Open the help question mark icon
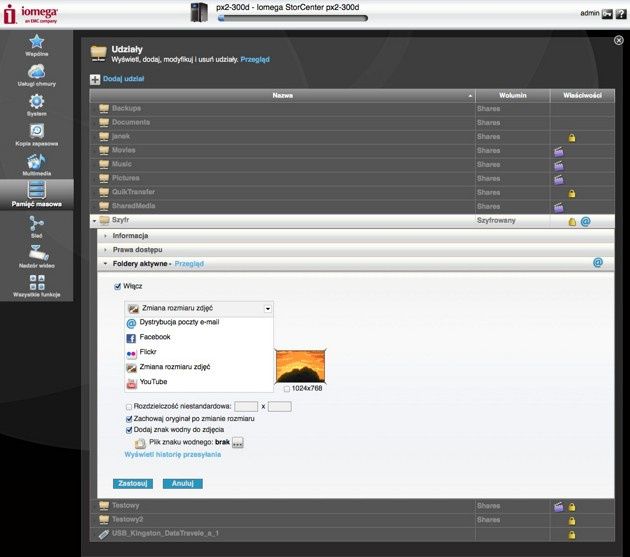Screen dimensions: 630x557 tap(620, 14)
